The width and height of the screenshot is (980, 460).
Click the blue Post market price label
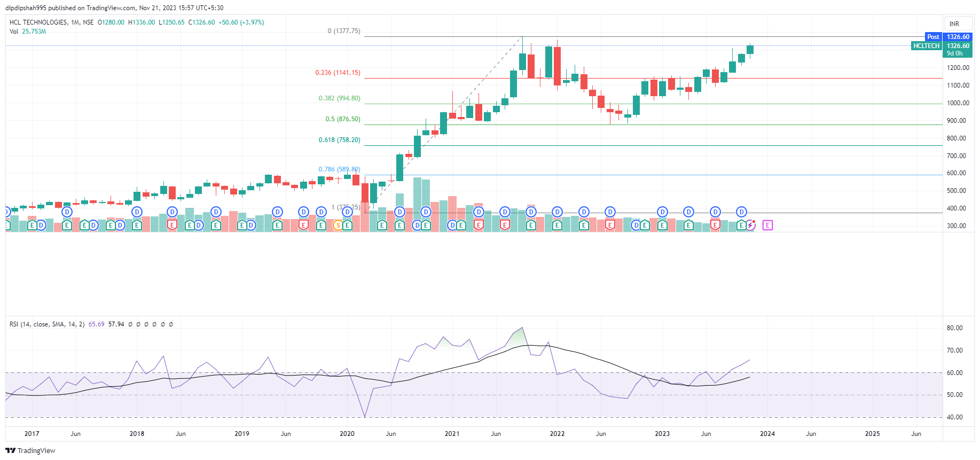coord(933,37)
